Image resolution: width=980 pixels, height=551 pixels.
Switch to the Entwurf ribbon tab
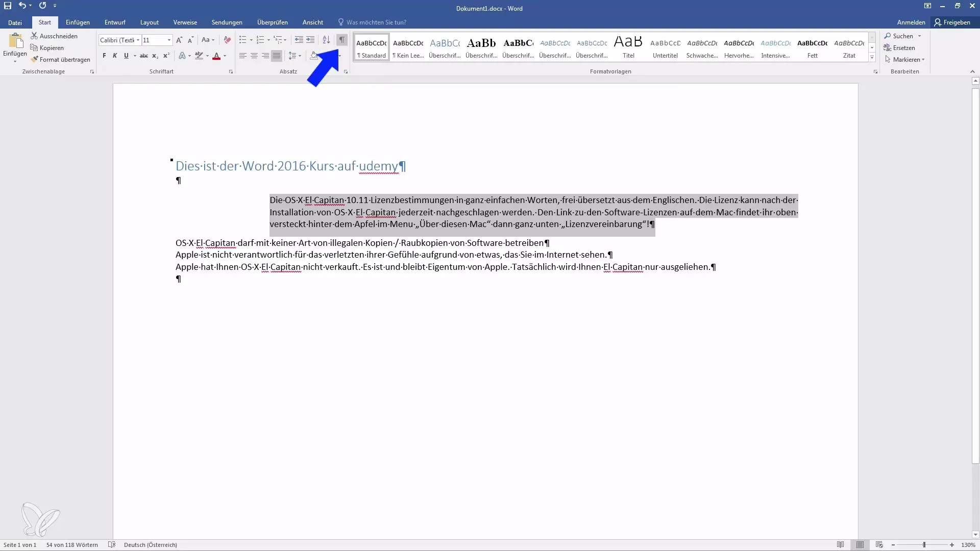point(115,22)
